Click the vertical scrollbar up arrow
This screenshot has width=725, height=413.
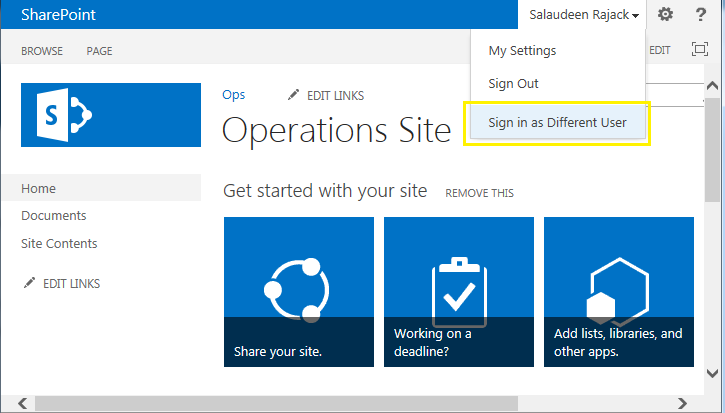[x=712, y=86]
